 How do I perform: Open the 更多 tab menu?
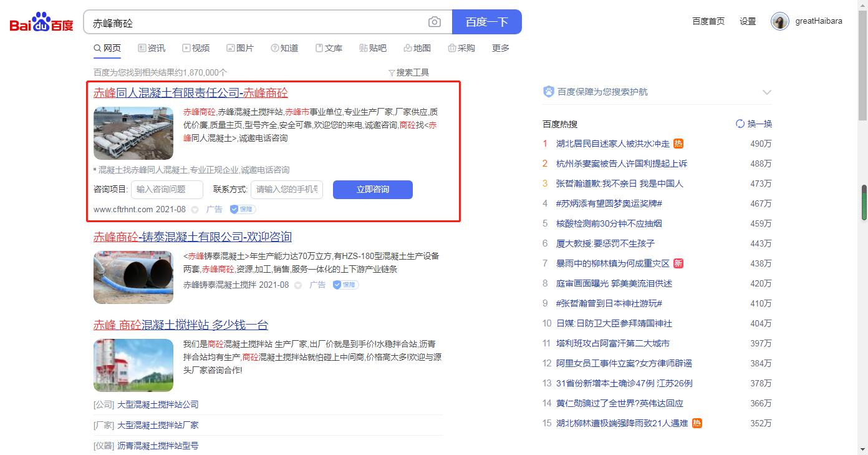click(501, 48)
